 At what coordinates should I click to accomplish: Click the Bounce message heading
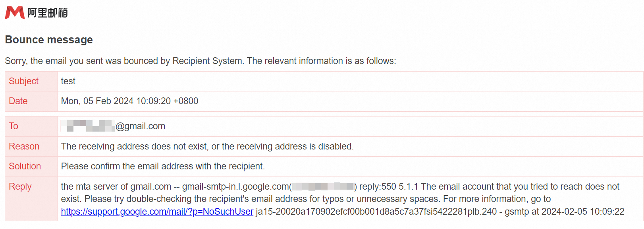(49, 40)
